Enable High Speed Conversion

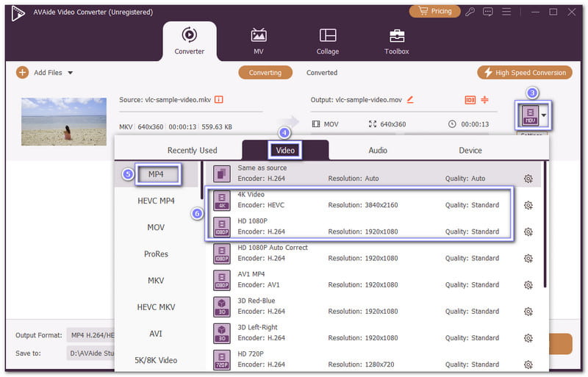[525, 73]
